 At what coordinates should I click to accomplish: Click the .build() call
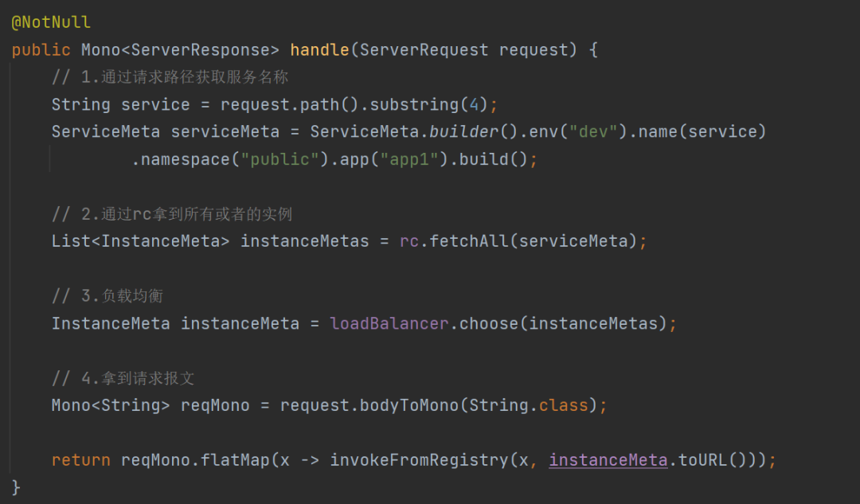point(489,159)
